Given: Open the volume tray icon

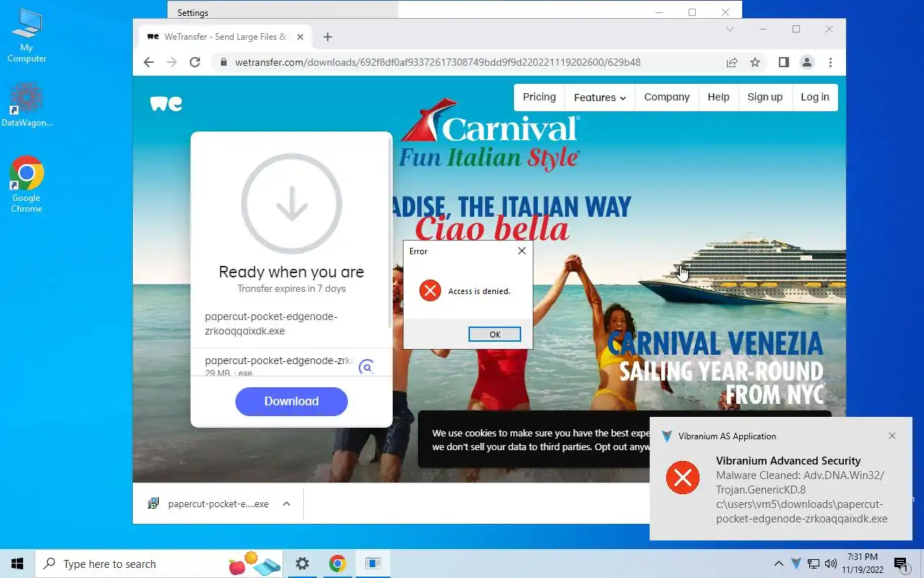Looking at the screenshot, I should pyautogui.click(x=831, y=564).
